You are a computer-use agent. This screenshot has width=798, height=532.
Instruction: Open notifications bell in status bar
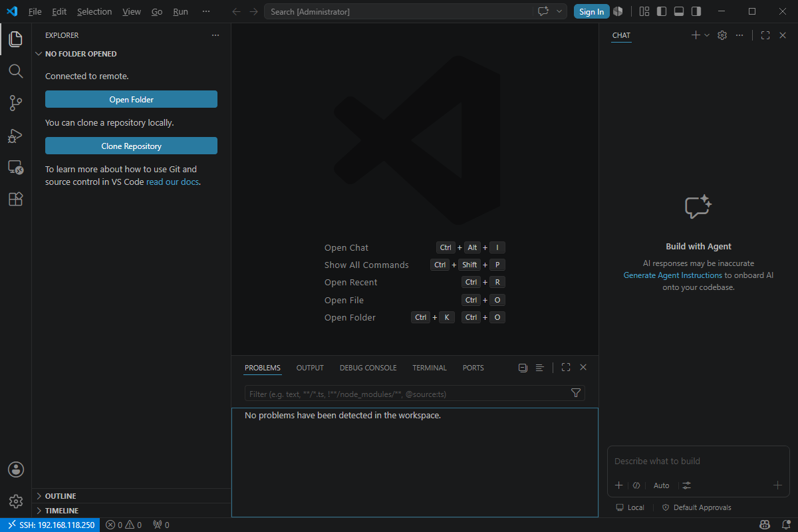785,525
